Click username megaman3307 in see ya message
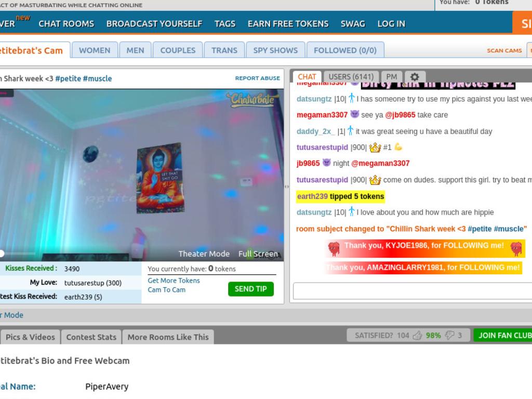532x399 pixels. 322,115
